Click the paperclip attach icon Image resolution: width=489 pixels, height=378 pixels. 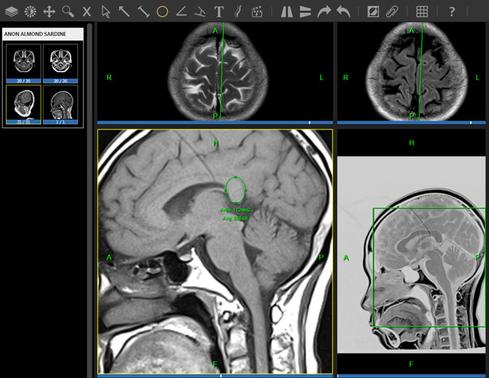point(392,12)
